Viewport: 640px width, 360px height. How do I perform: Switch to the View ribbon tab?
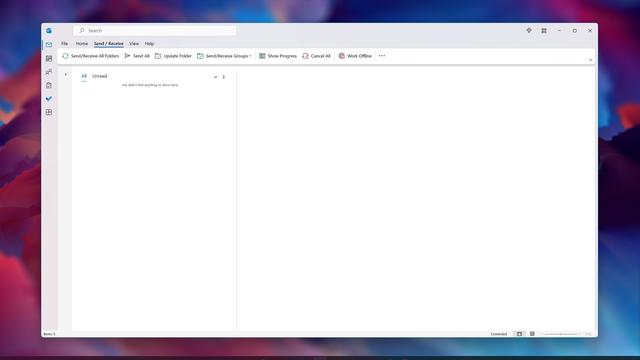click(134, 44)
